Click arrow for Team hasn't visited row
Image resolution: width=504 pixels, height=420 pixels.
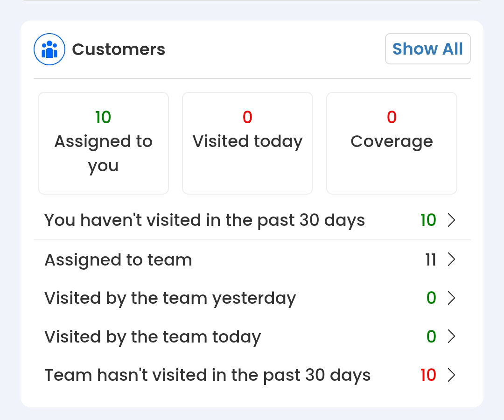point(451,375)
